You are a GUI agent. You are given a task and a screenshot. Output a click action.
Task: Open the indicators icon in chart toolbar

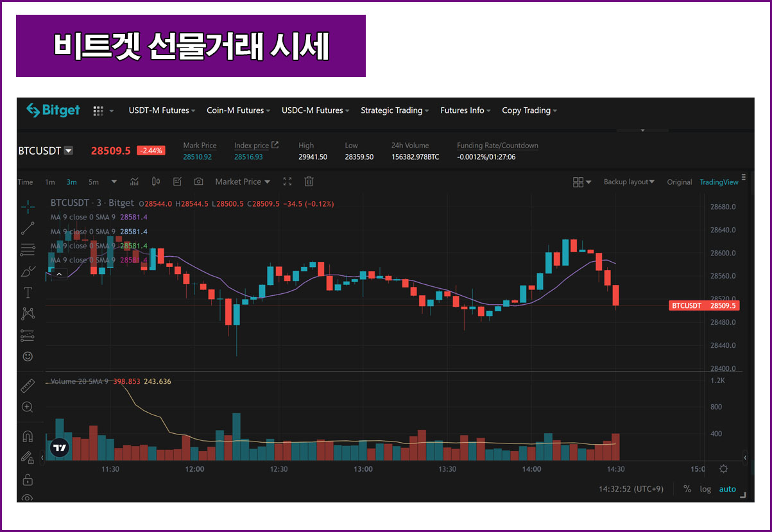(x=135, y=182)
